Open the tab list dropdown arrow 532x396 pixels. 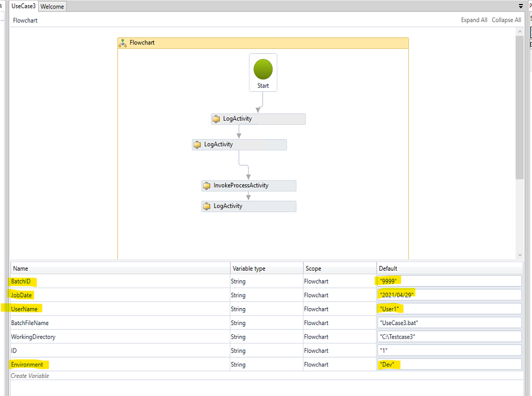coord(521,6)
